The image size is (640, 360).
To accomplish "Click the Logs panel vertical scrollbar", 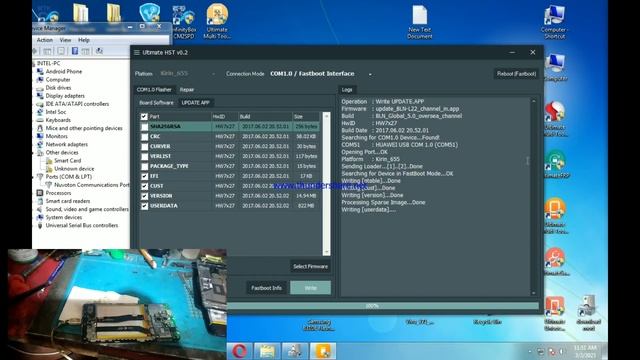I will pyautogui.click(x=533, y=197).
